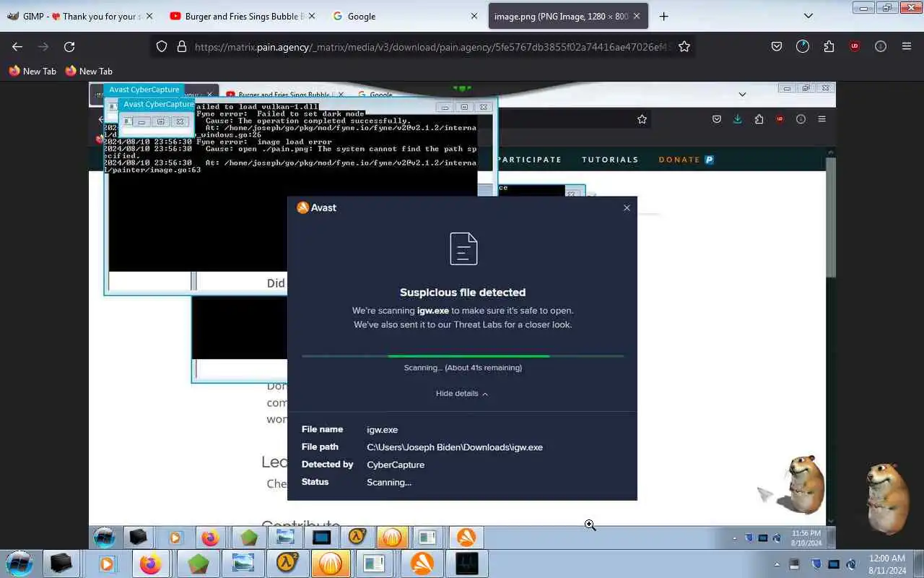Screen dimensions: 924x578
Task: Click the Scanning... status value
Action: coord(389,482)
